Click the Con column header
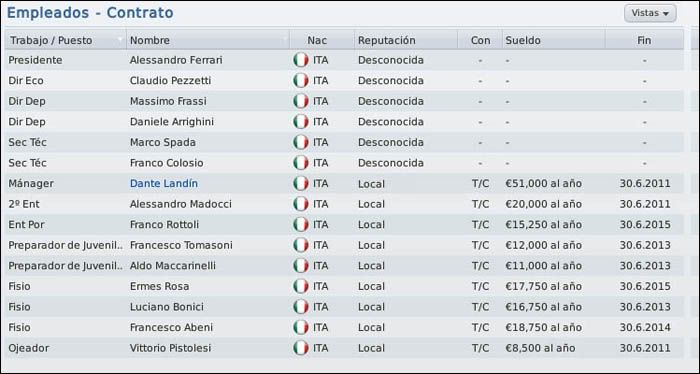This screenshot has width=700, height=374. click(480, 40)
